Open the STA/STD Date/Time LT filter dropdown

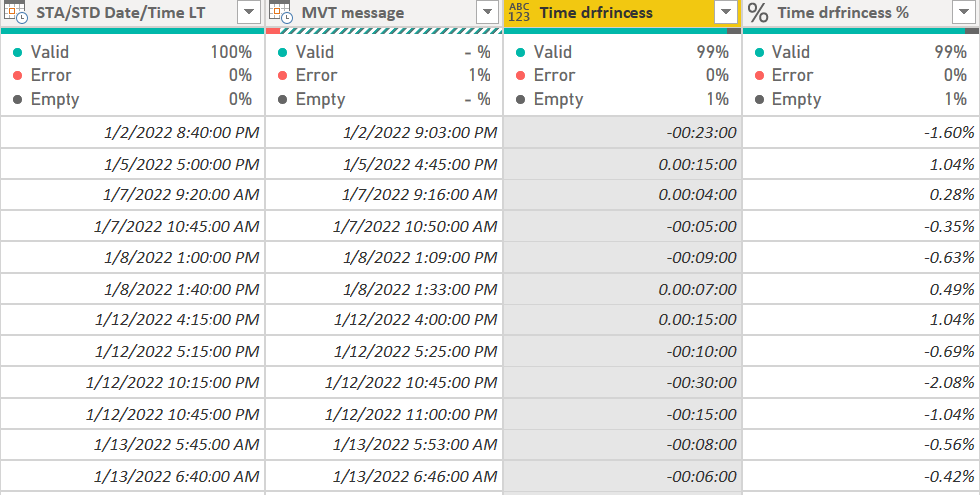point(249,12)
